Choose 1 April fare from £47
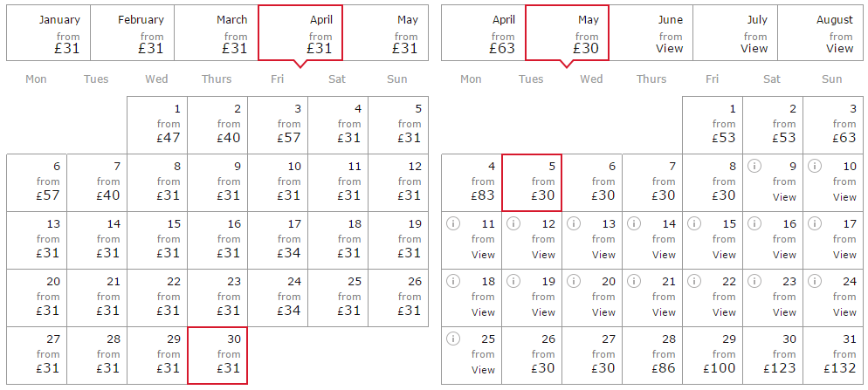The width and height of the screenshot is (868, 390). pyautogui.click(x=157, y=125)
